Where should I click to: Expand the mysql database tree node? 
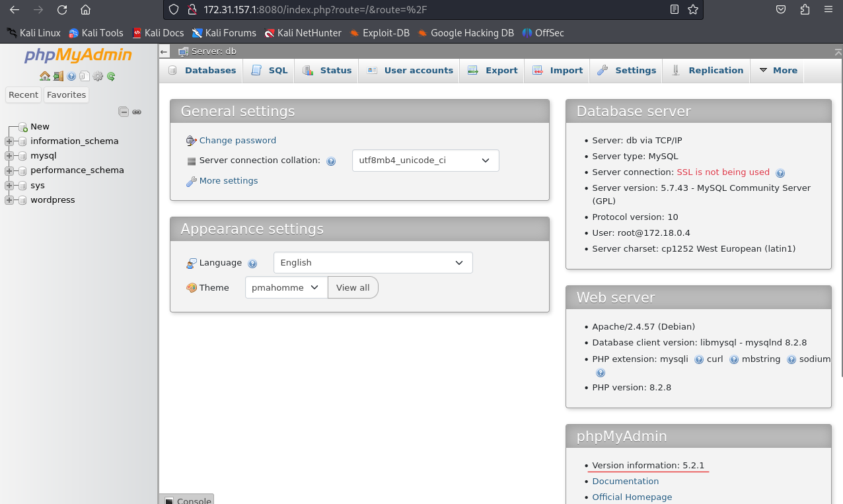(x=9, y=156)
